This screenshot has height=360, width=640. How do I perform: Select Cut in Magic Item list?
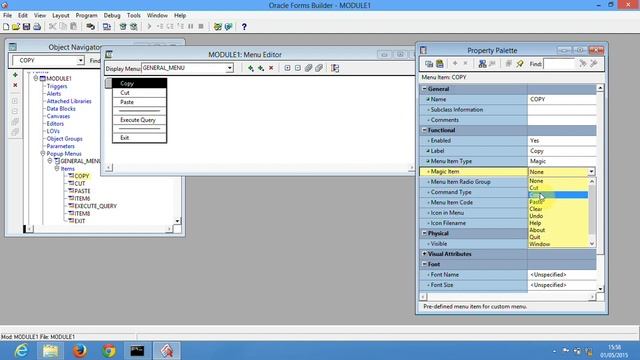coord(534,188)
